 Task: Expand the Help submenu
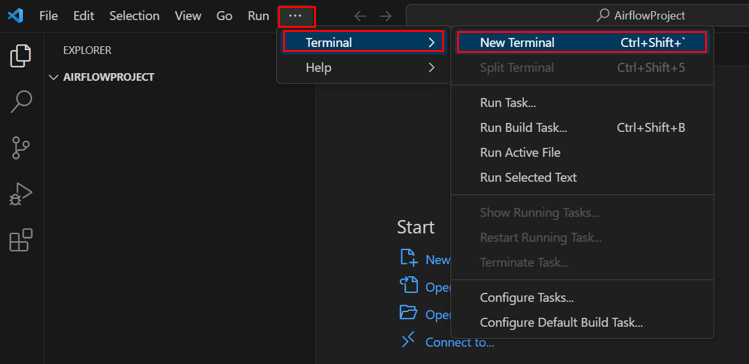364,68
